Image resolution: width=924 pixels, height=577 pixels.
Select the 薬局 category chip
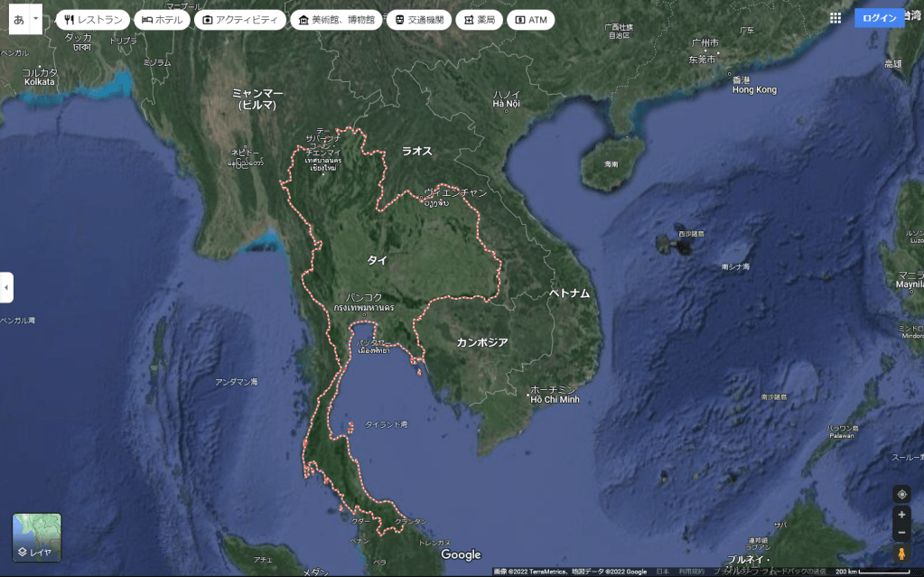pos(479,20)
